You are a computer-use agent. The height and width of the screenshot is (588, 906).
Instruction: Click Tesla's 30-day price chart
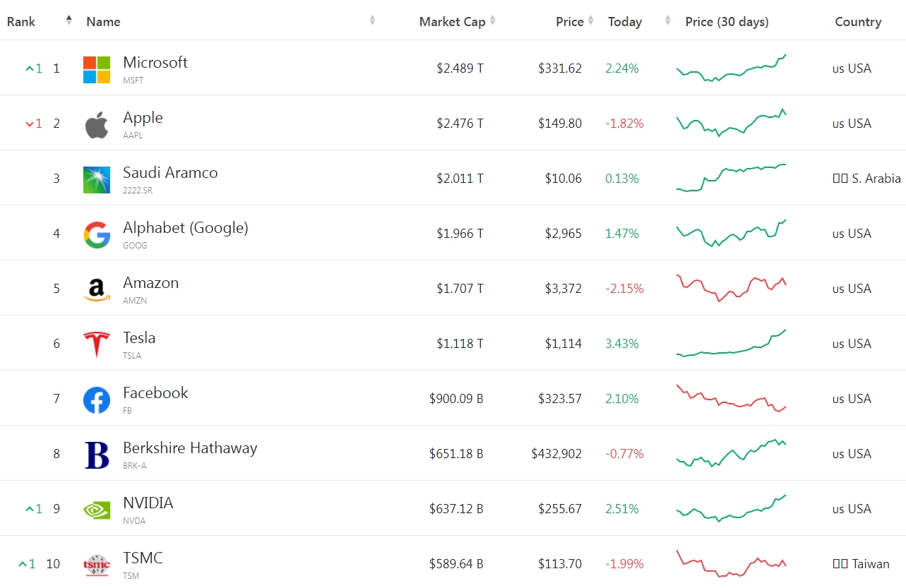pos(732,344)
